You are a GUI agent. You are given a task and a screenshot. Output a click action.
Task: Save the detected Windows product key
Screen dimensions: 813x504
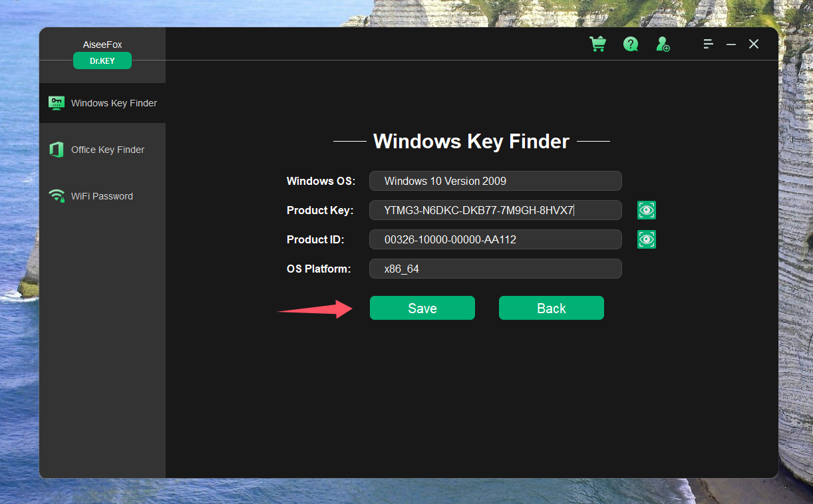coord(422,308)
